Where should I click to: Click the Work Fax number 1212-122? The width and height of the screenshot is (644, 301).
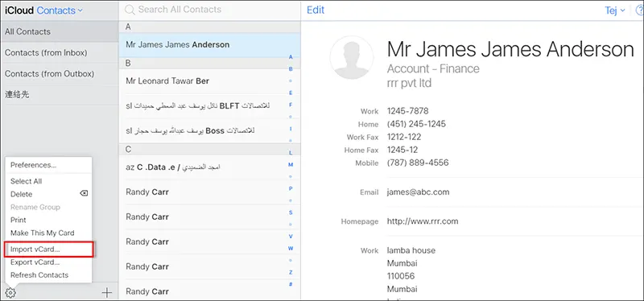pos(404,137)
